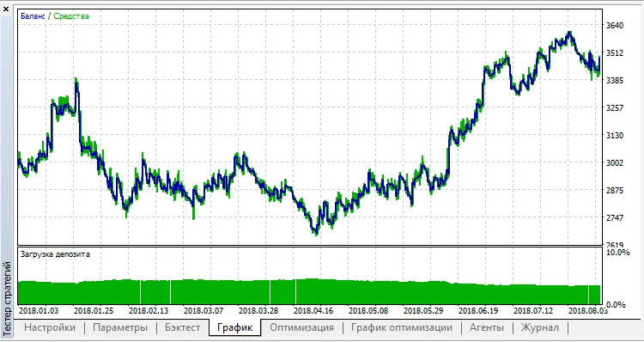This screenshot has height=342, width=644.
Task: Click the 2018.03.07 date label
Action: pos(204,310)
